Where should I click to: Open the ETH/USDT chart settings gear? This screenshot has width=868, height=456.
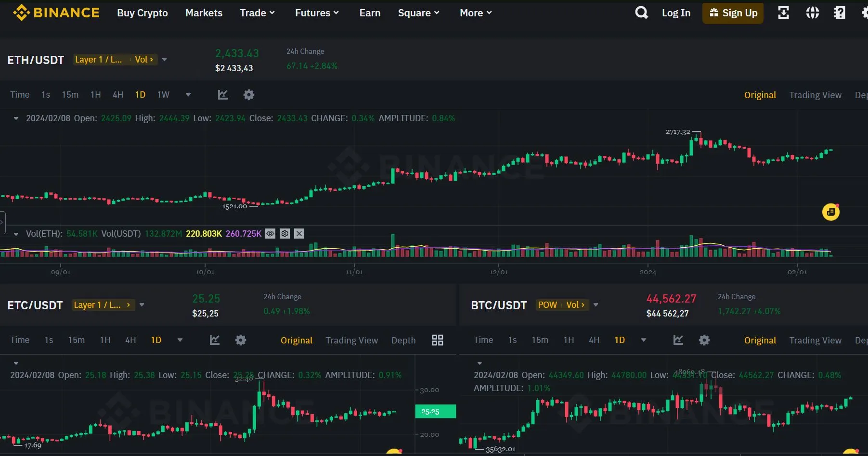pyautogui.click(x=248, y=95)
